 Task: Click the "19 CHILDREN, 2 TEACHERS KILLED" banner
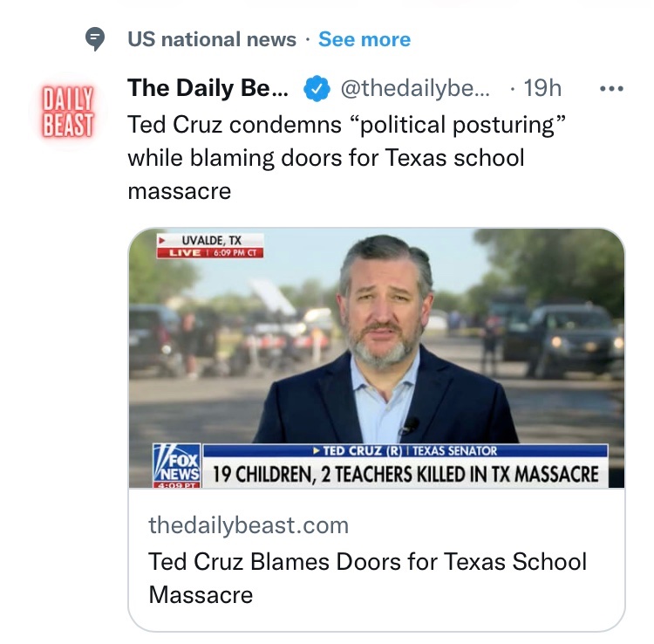[x=405, y=474]
